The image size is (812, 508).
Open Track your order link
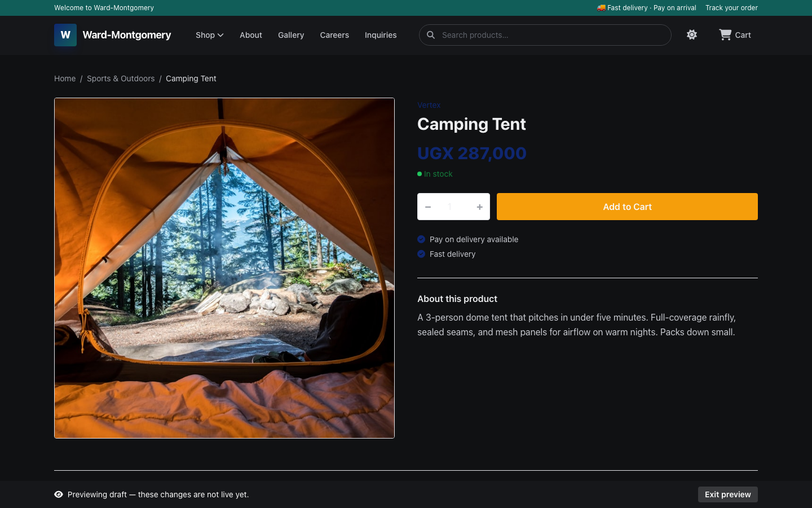click(731, 8)
